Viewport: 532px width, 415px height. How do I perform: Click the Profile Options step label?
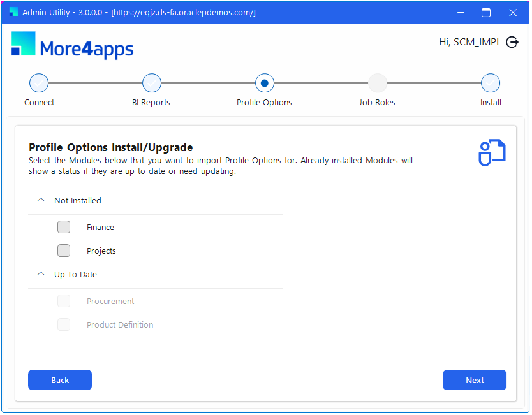coord(264,103)
